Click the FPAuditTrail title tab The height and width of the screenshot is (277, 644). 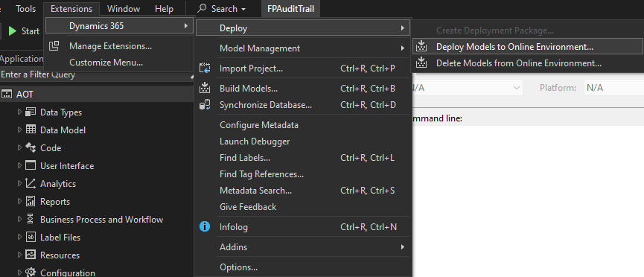tap(291, 8)
